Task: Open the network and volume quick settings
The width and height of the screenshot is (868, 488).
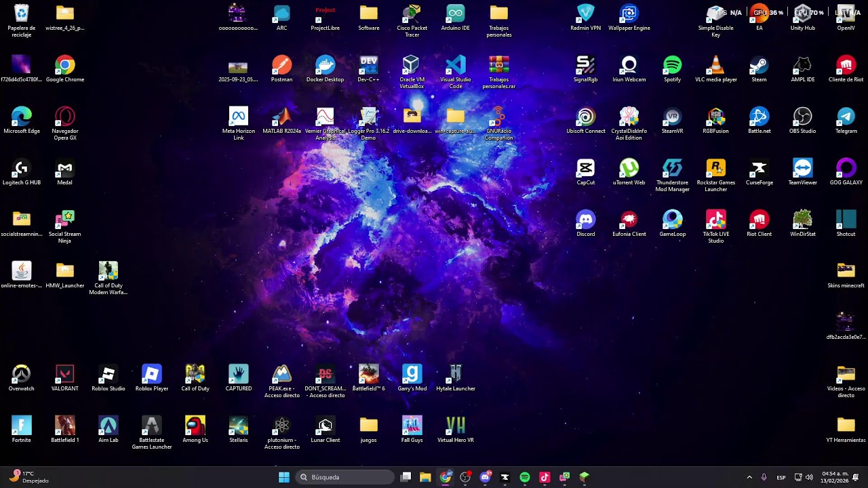Action: 804,477
